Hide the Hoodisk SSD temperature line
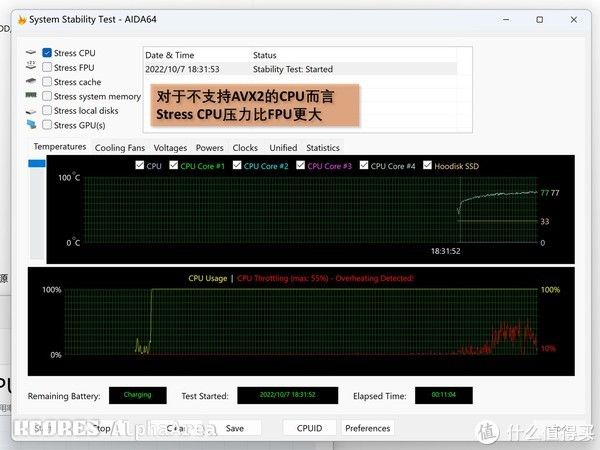Screen dimensions: 600x450 (426, 166)
